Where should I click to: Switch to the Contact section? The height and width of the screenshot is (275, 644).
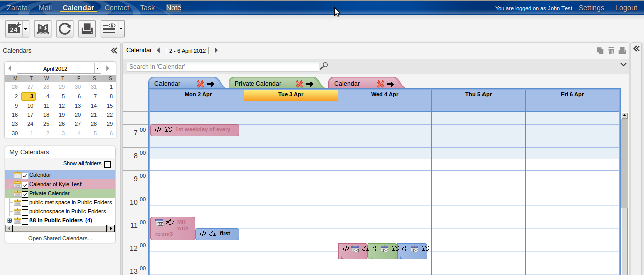(x=117, y=8)
